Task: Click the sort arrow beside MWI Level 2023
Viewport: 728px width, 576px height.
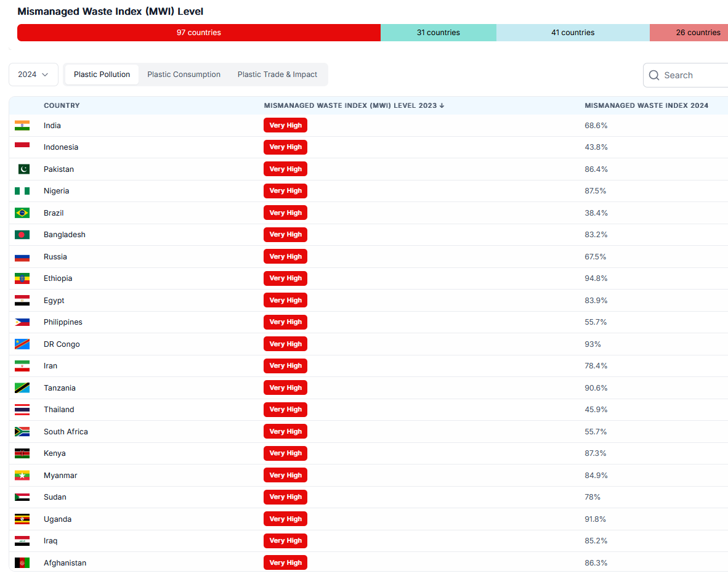Action: tap(442, 105)
